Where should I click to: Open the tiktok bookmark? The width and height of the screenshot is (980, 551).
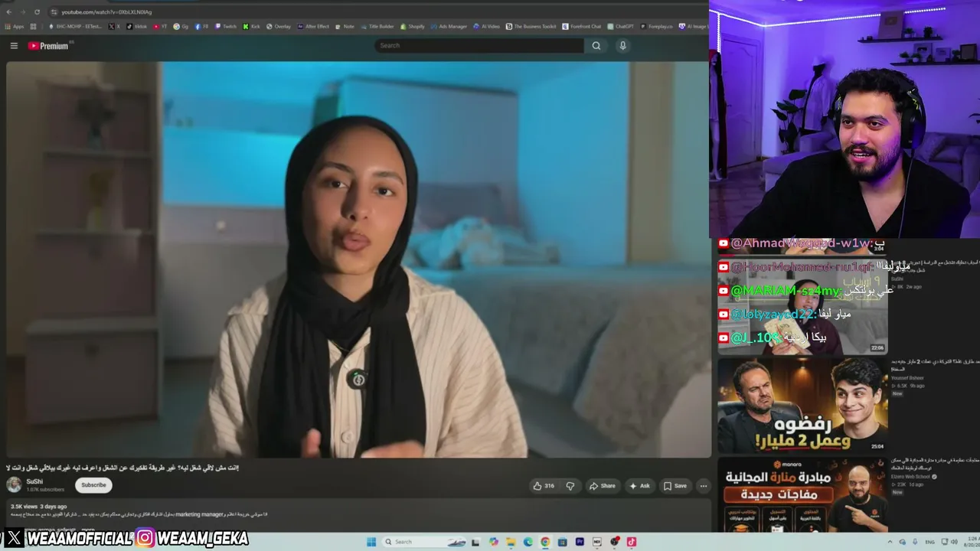pyautogui.click(x=136, y=27)
